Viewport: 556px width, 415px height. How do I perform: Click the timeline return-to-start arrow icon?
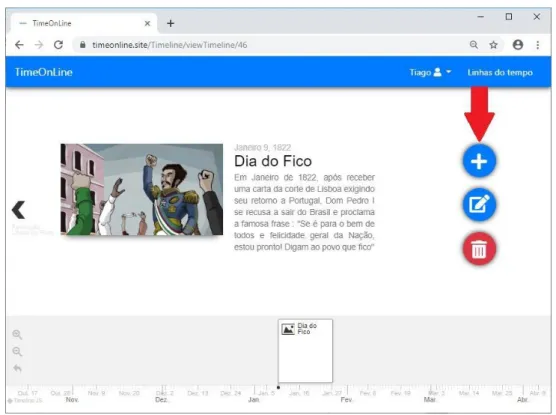click(x=17, y=368)
